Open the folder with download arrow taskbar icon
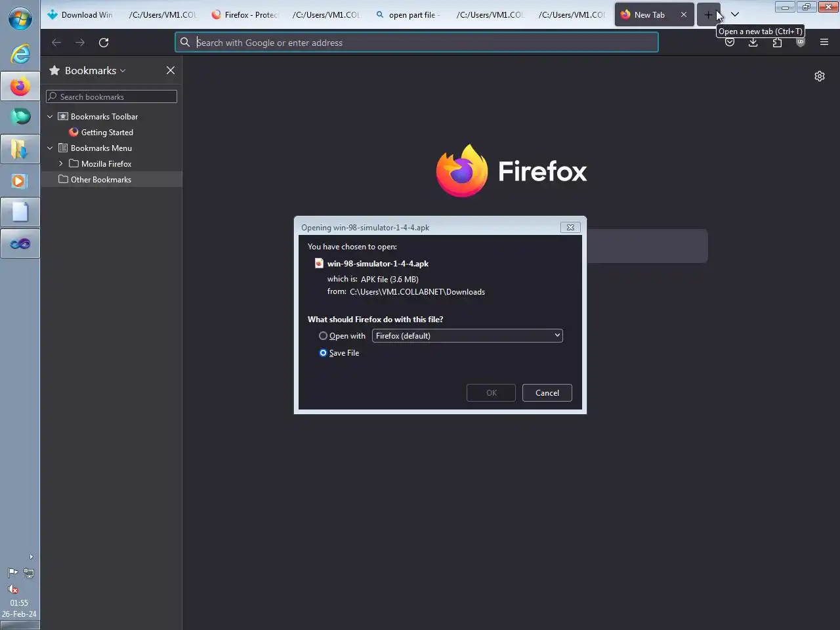This screenshot has height=630, width=840. click(20, 149)
